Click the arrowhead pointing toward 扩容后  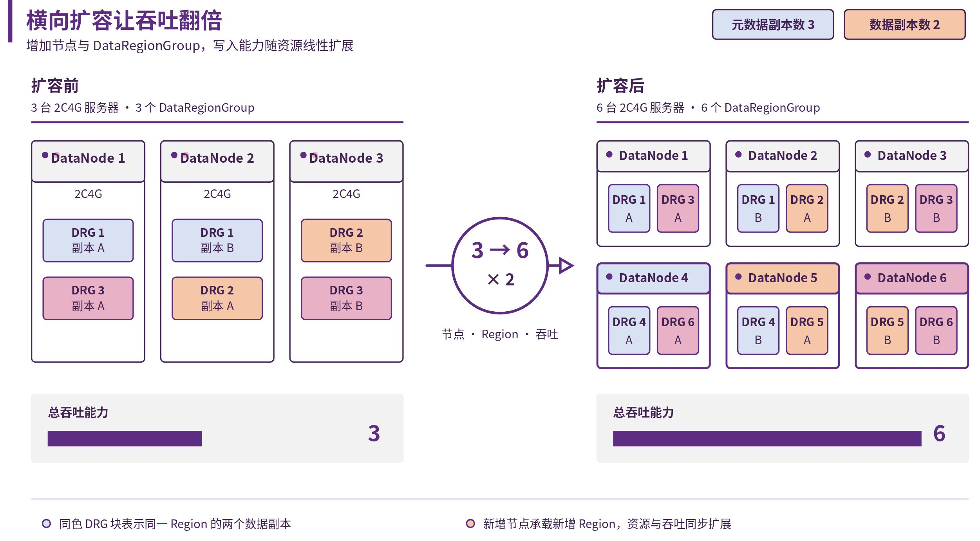click(566, 265)
